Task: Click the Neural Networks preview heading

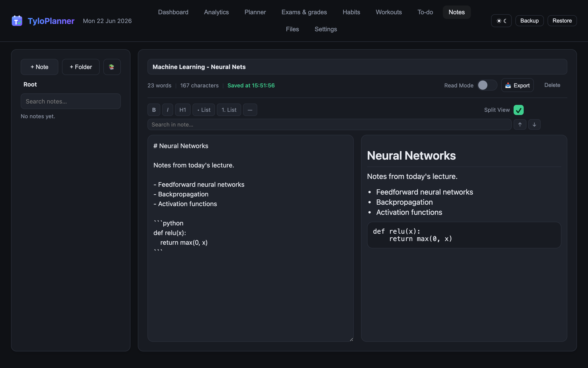Action: pos(411,155)
